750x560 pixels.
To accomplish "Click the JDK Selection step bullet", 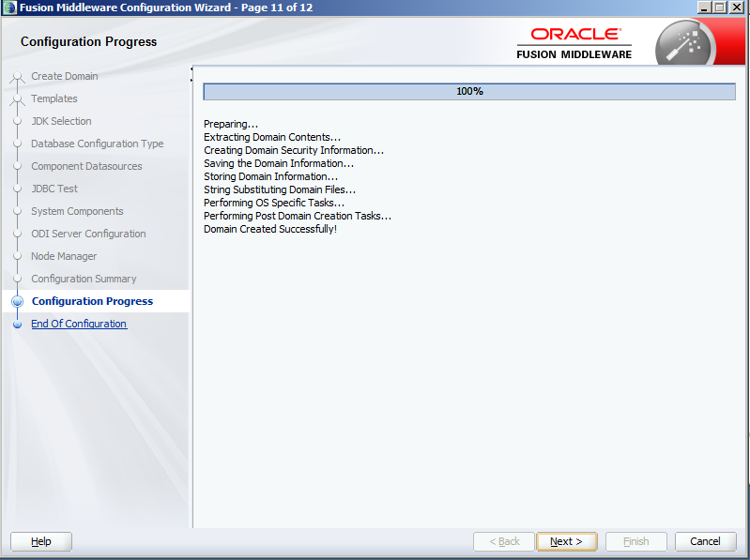I will pyautogui.click(x=16, y=121).
